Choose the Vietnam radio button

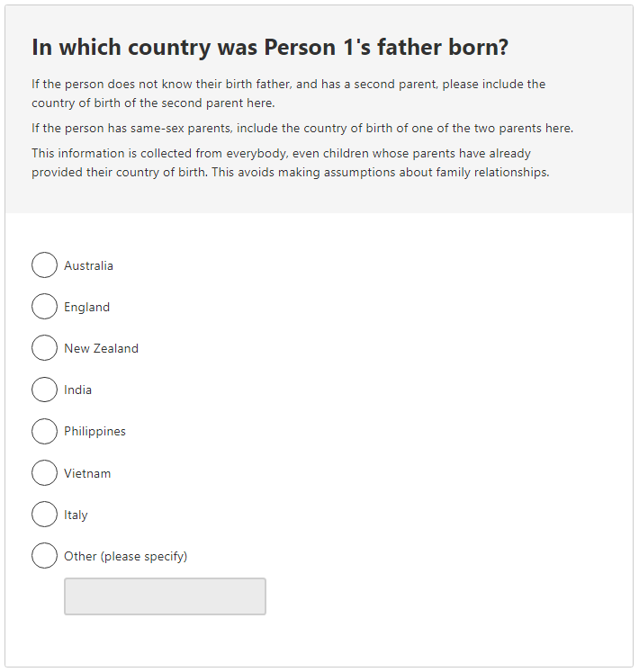coord(44,473)
